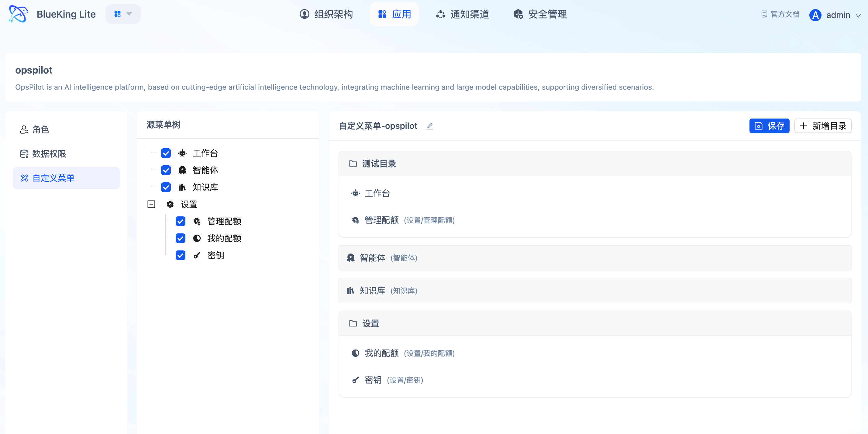The height and width of the screenshot is (434, 868).
Task: Expand the admin user dropdown arrow
Action: (858, 15)
